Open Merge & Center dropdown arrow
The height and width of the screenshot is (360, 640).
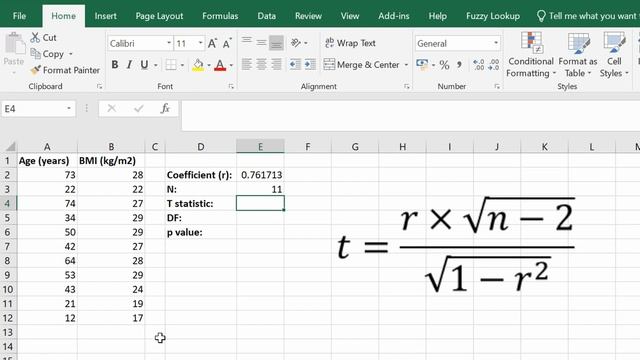pyautogui.click(x=406, y=64)
